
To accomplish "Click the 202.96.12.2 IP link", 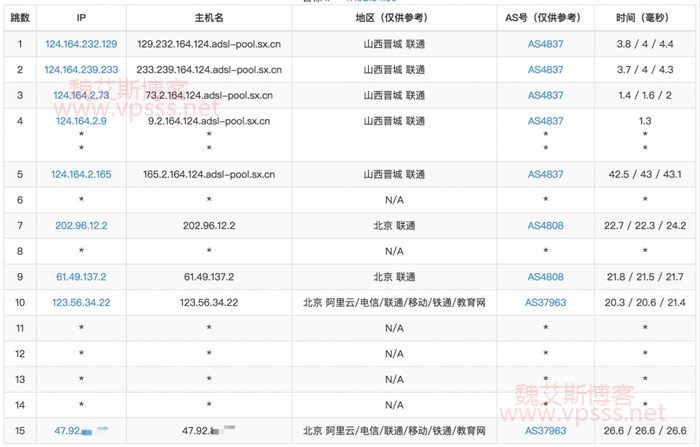I will [x=81, y=225].
